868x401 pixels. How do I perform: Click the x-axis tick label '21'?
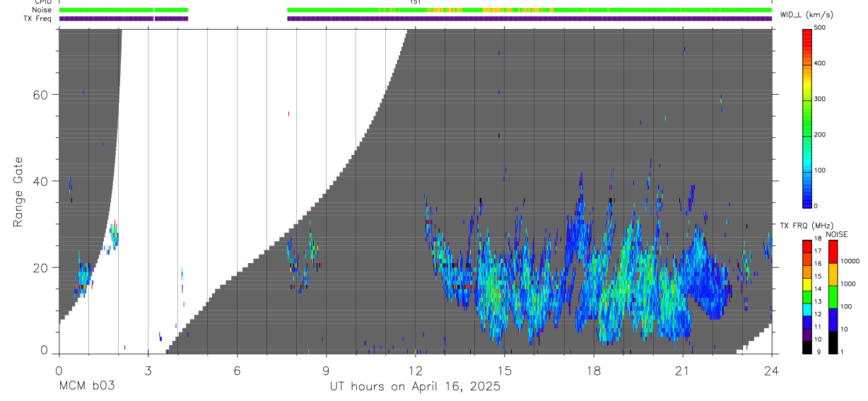click(683, 370)
